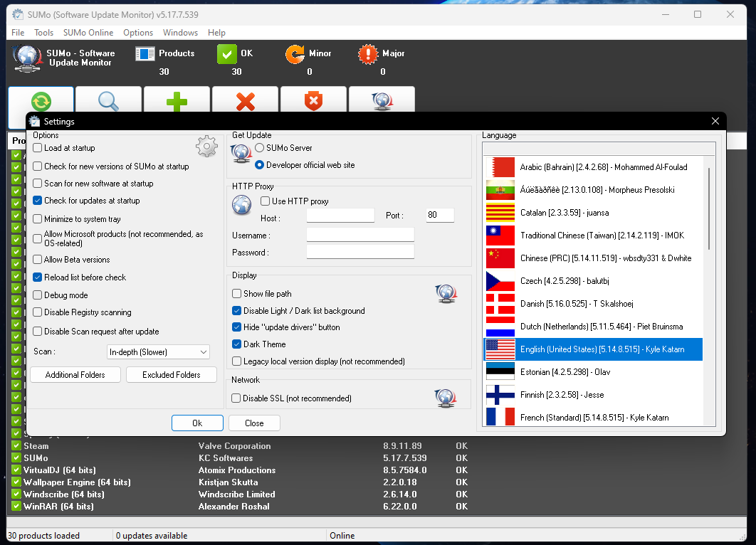Click the red Major updates icon

pyautogui.click(x=368, y=54)
